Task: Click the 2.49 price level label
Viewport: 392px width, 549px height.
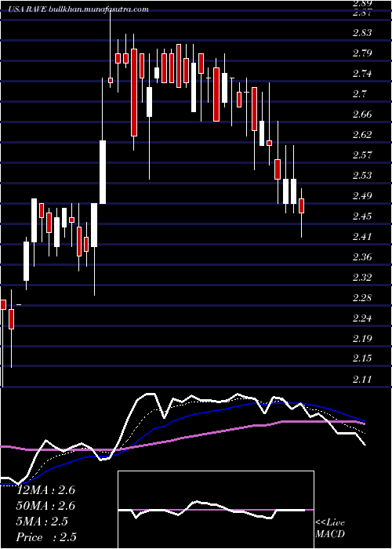Action: point(362,195)
